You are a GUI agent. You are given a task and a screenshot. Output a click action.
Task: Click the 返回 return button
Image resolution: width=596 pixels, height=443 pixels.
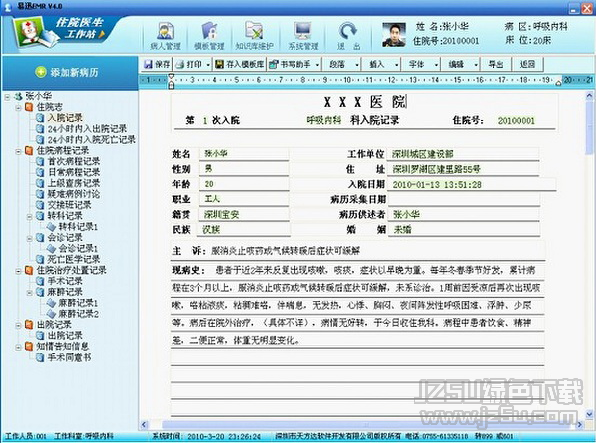[527, 64]
